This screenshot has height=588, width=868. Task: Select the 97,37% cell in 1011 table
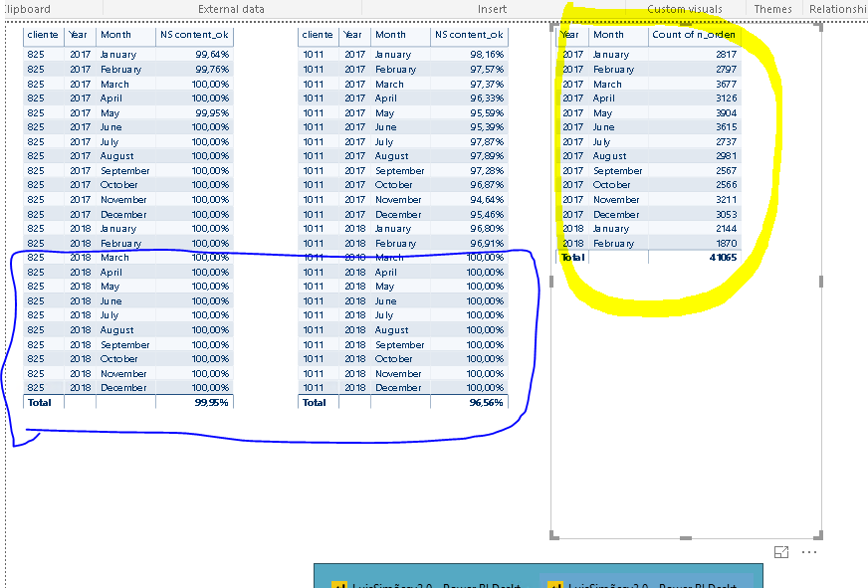click(487, 85)
